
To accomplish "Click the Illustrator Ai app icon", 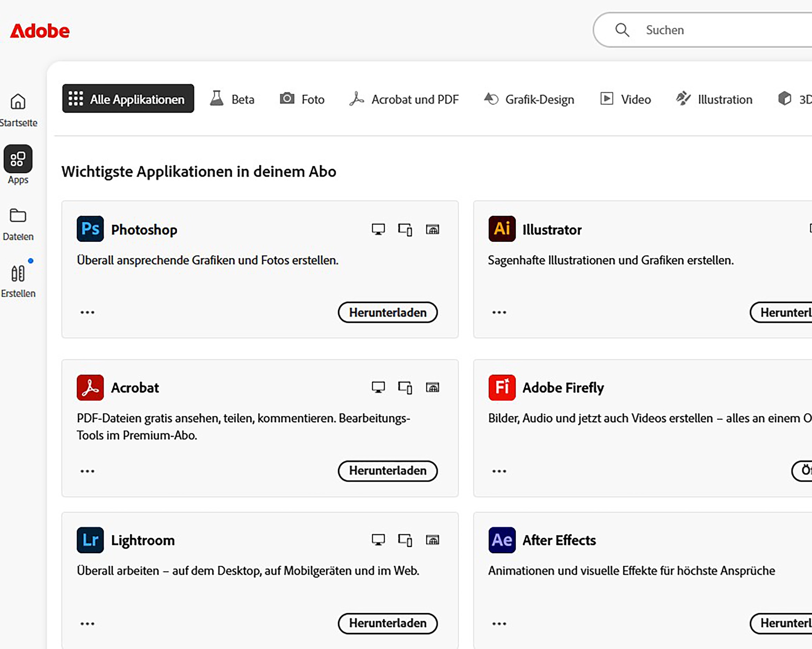I will pos(502,229).
